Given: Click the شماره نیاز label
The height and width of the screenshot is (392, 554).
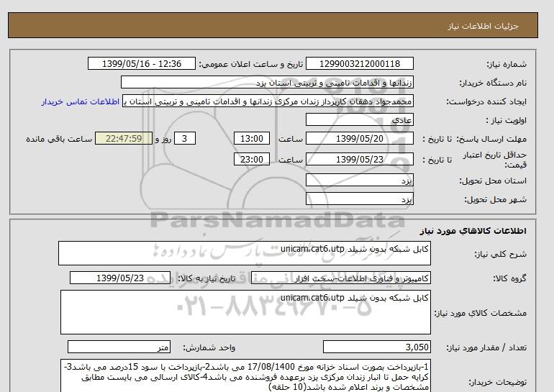Looking at the screenshot, I should pyautogui.click(x=507, y=64).
